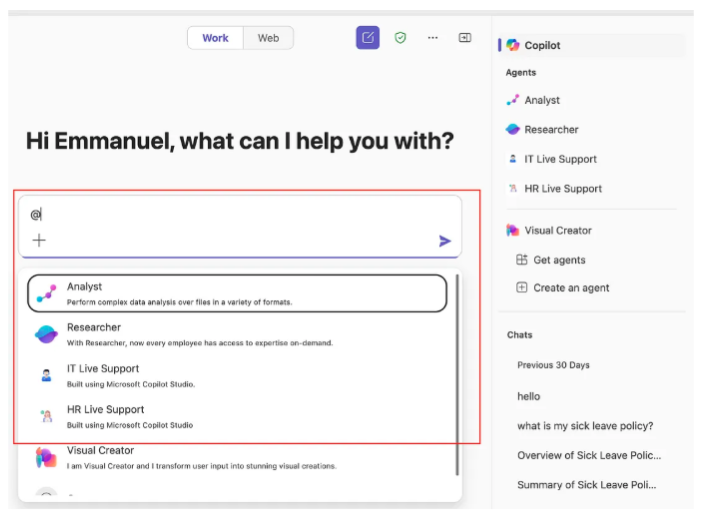Select Visual Creator in the sidebar
The height and width of the screenshot is (518, 706).
pyautogui.click(x=557, y=230)
